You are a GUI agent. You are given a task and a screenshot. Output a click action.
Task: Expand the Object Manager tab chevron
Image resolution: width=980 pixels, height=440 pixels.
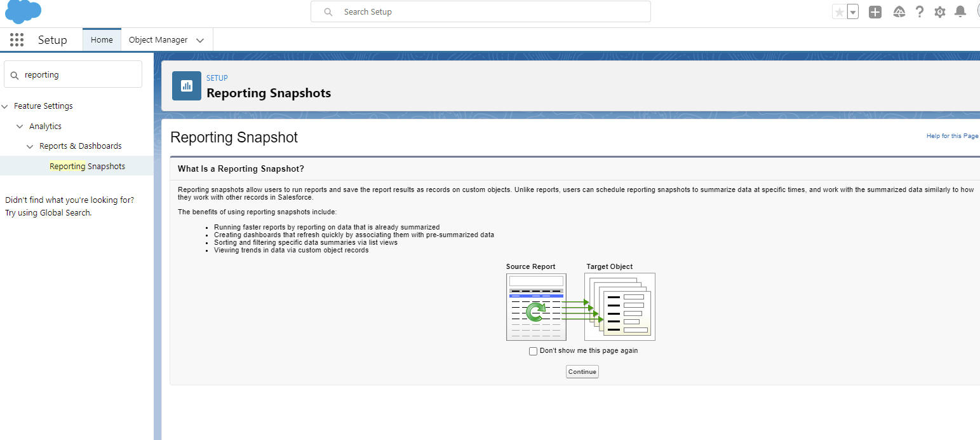coord(200,40)
